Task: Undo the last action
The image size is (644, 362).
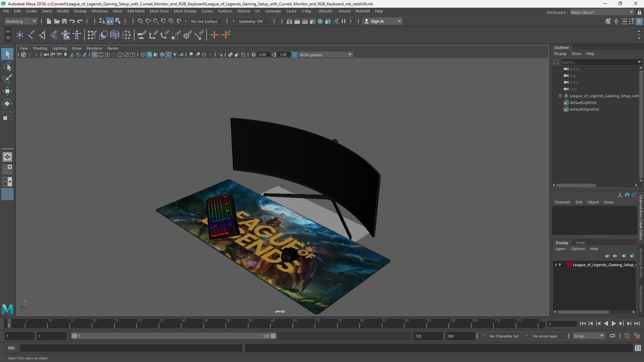Action: [72, 21]
